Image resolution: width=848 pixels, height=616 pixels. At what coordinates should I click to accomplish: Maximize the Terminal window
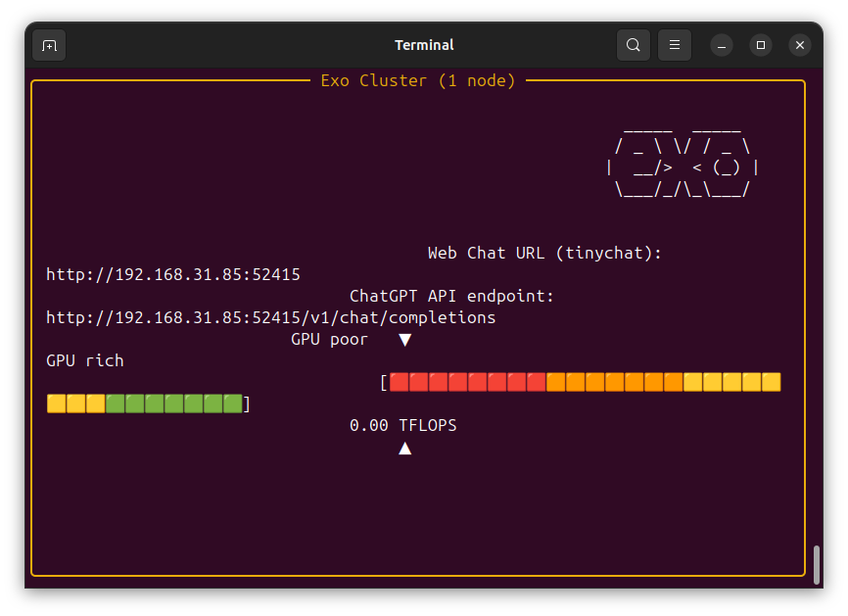[x=761, y=45]
